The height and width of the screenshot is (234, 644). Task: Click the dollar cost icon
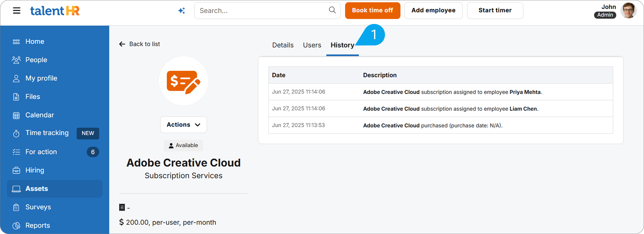(x=121, y=222)
